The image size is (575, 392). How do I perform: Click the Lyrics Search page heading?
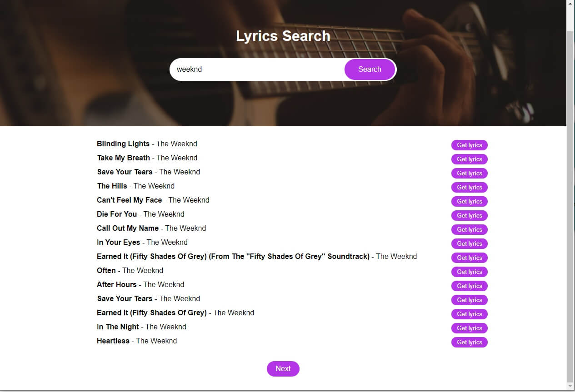tap(283, 36)
